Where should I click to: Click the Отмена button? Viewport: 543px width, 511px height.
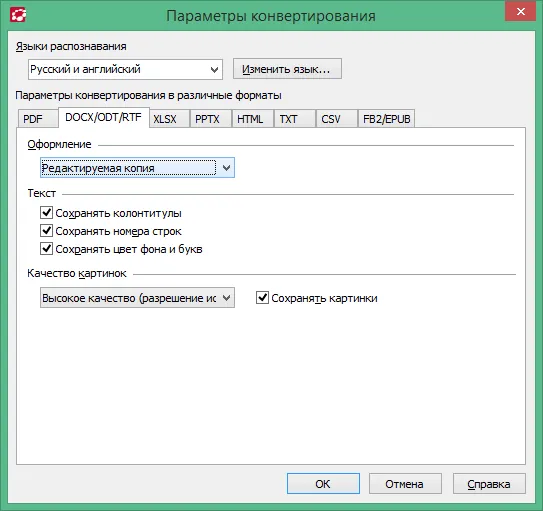click(405, 484)
